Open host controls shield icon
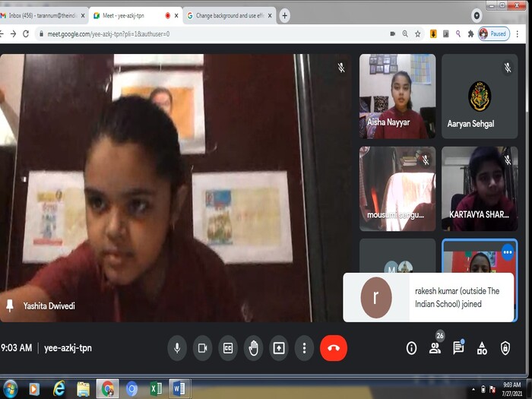The width and height of the screenshot is (532, 399). coord(505,348)
